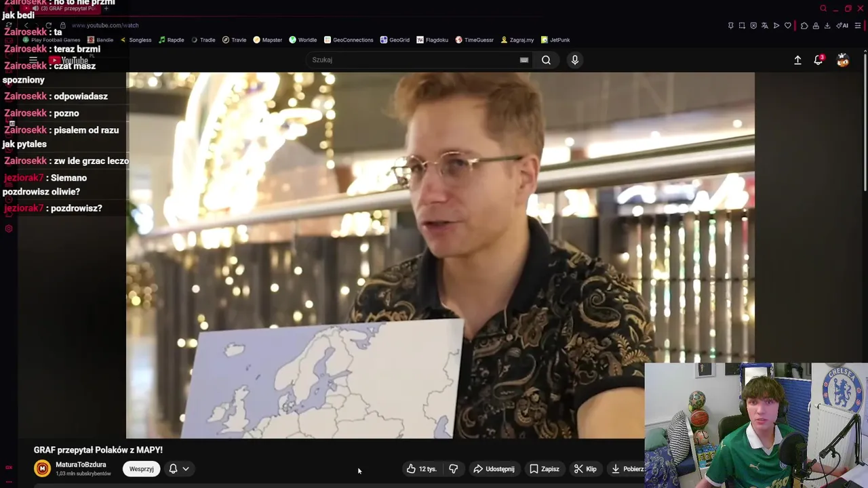Open the browser profile person icon
Image resolution: width=868 pixels, height=488 pixels.
click(x=816, y=26)
